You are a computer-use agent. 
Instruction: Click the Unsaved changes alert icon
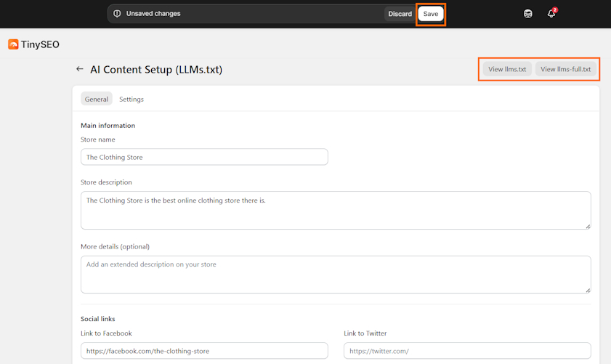point(117,14)
